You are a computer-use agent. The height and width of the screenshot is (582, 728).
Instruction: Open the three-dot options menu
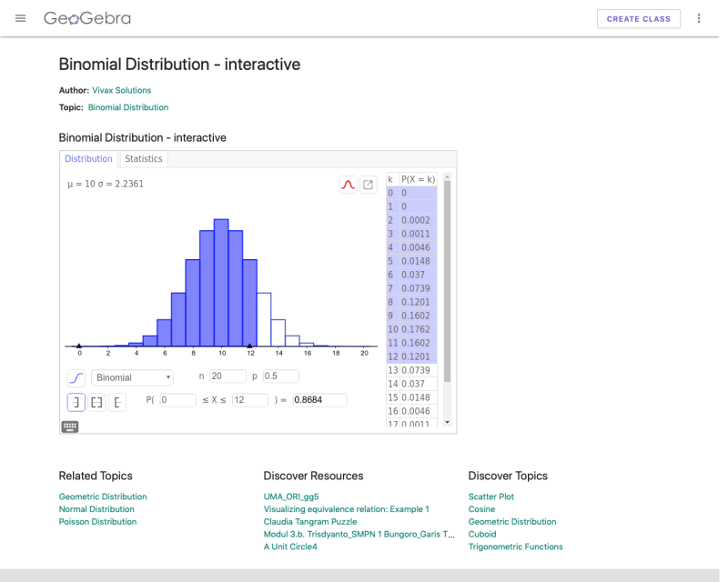tap(699, 18)
